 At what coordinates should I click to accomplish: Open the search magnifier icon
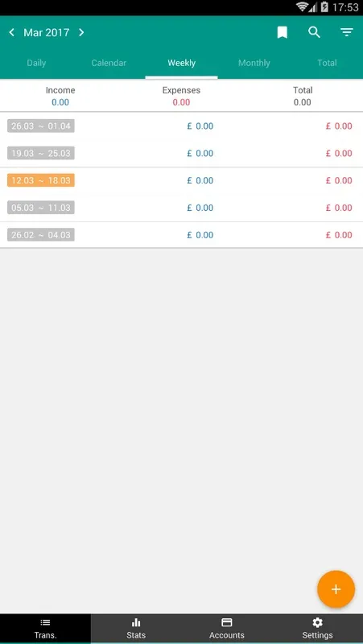click(x=315, y=32)
